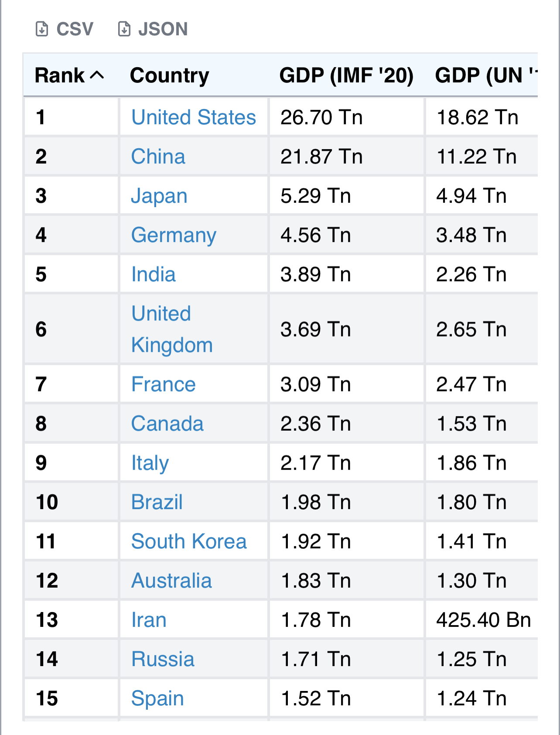
Task: Sort by GDP (UN) column header
Action: (485, 75)
